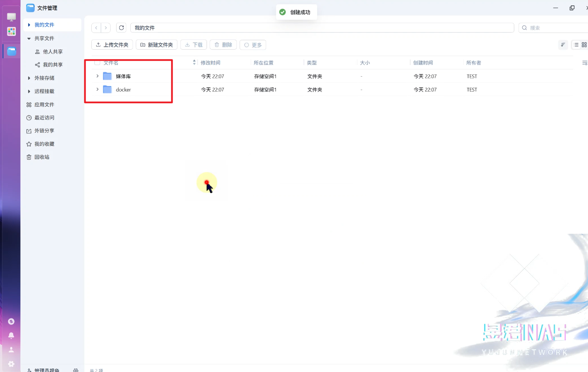Expand the 外接存储 sidebar section
This screenshot has height=372, width=588.
[29, 78]
